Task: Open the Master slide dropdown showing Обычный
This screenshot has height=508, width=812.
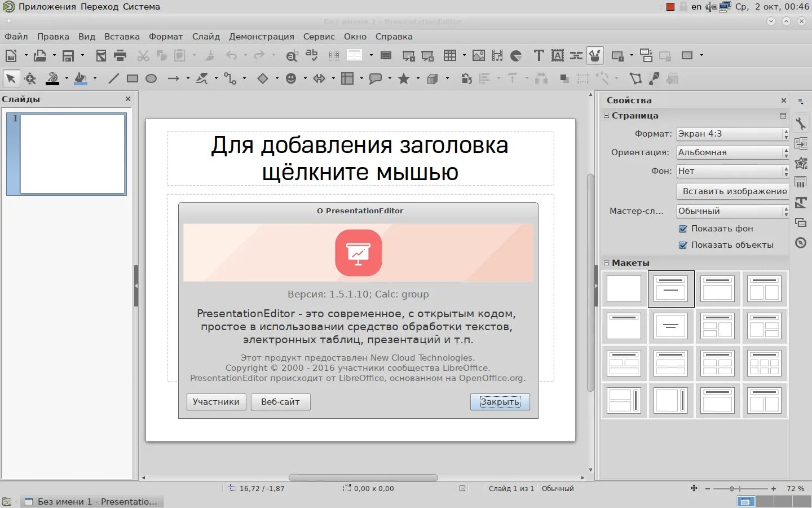Action: pyautogui.click(x=732, y=211)
